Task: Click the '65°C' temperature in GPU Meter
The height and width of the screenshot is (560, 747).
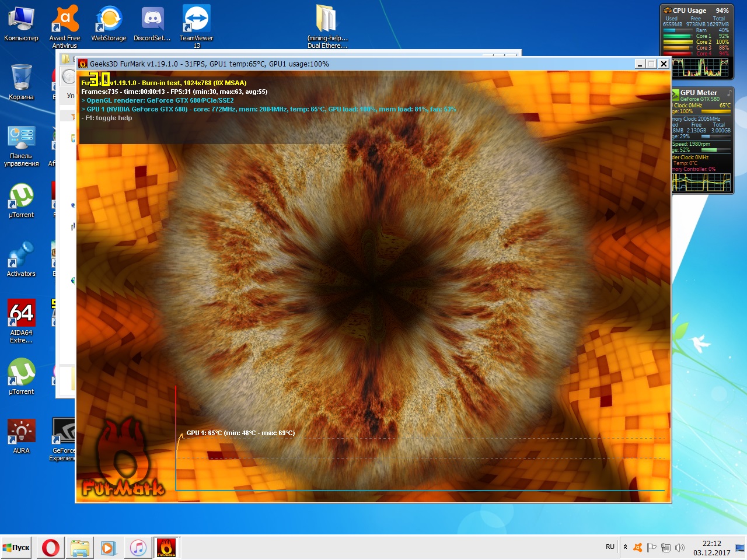Action: [x=725, y=106]
